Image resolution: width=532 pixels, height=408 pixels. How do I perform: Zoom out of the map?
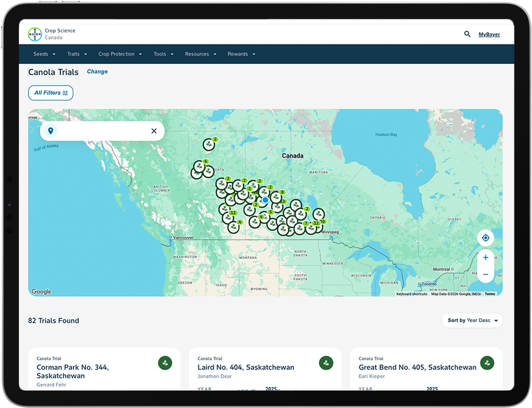[x=486, y=274]
